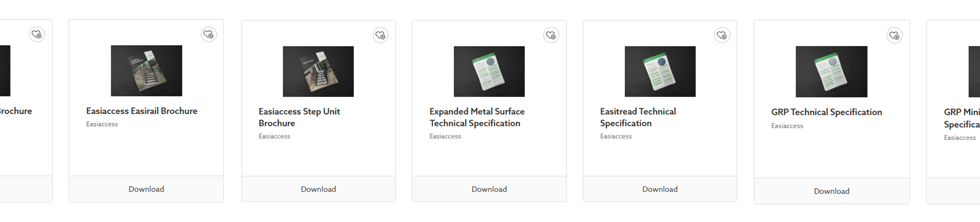Open the Easiaccess Easirail Brochure title link
The image size is (980, 222).
pos(141,111)
